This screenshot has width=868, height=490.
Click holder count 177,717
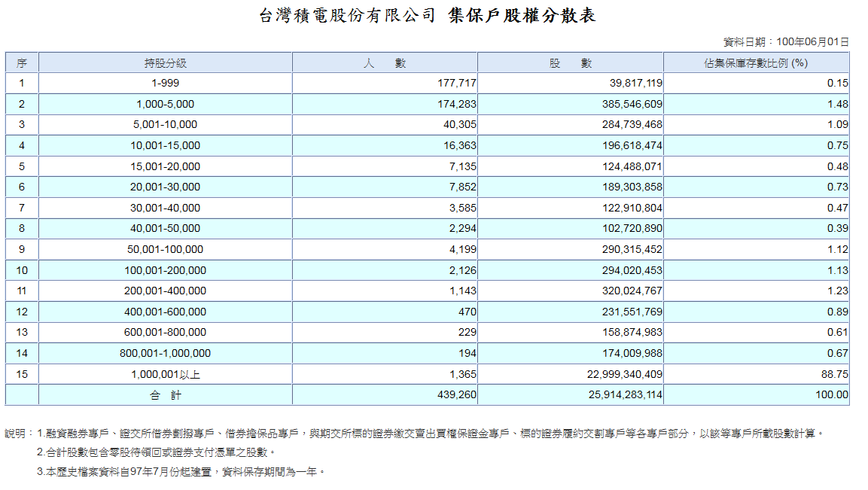click(x=457, y=83)
